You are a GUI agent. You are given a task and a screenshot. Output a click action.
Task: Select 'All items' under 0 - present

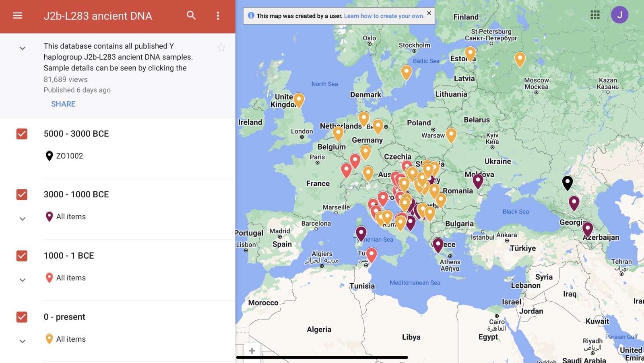point(71,339)
